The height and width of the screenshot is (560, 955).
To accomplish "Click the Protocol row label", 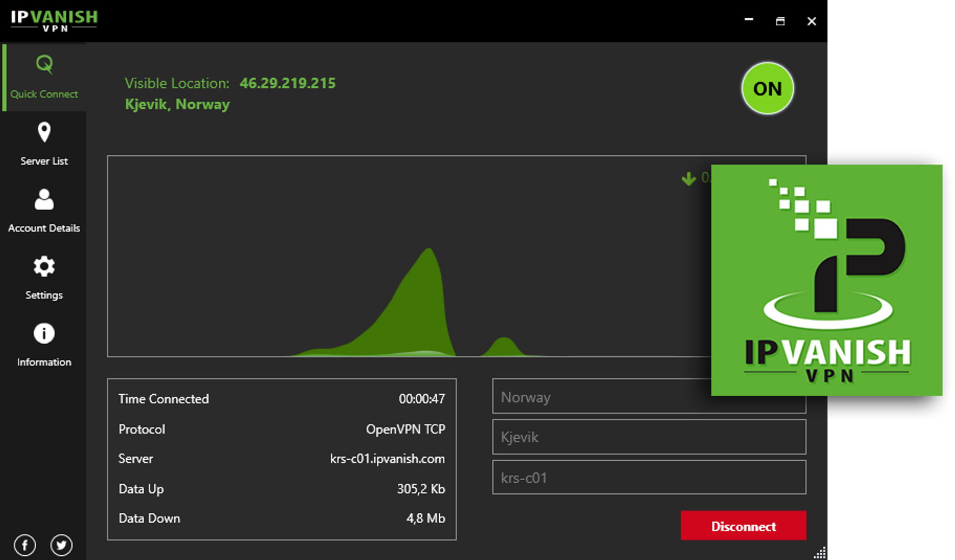I will 142,429.
